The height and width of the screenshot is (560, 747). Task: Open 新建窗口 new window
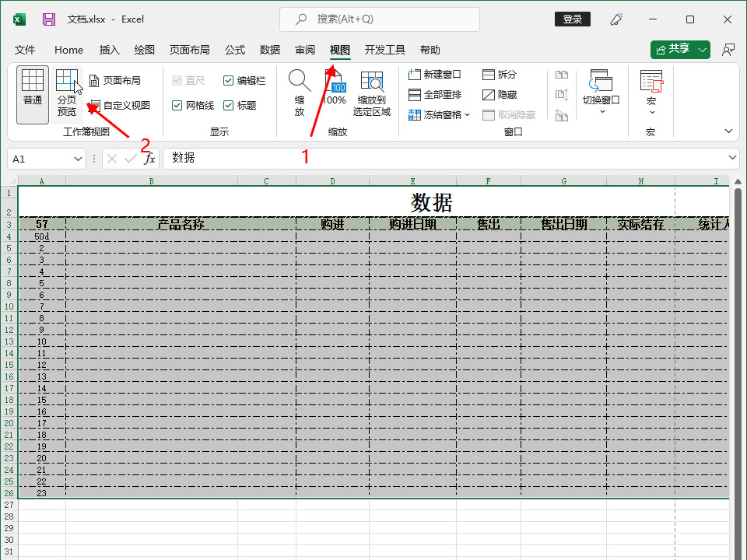pyautogui.click(x=435, y=75)
